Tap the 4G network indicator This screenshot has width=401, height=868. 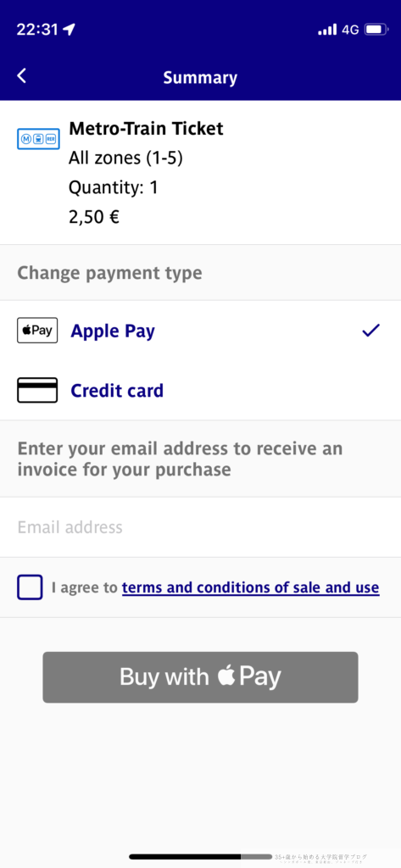pos(351,30)
